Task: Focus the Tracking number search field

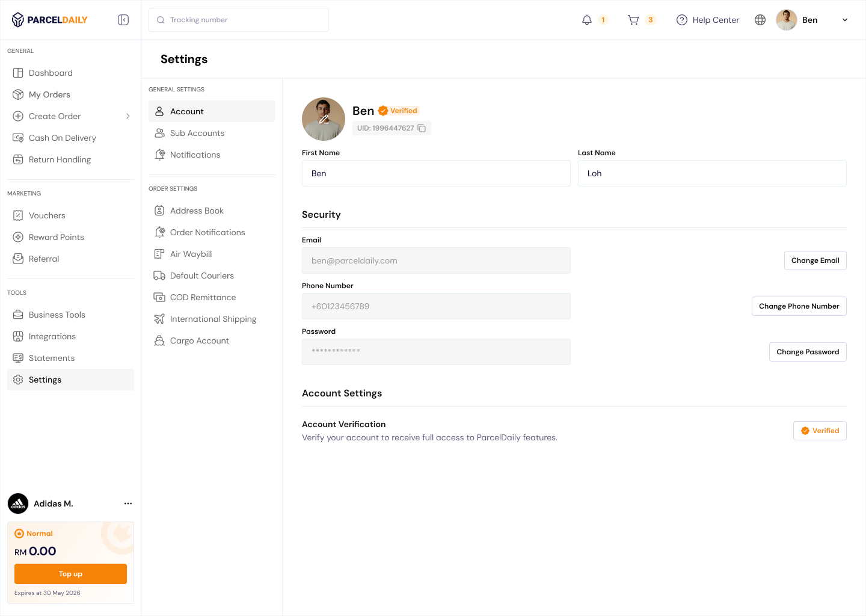Action: (x=239, y=20)
